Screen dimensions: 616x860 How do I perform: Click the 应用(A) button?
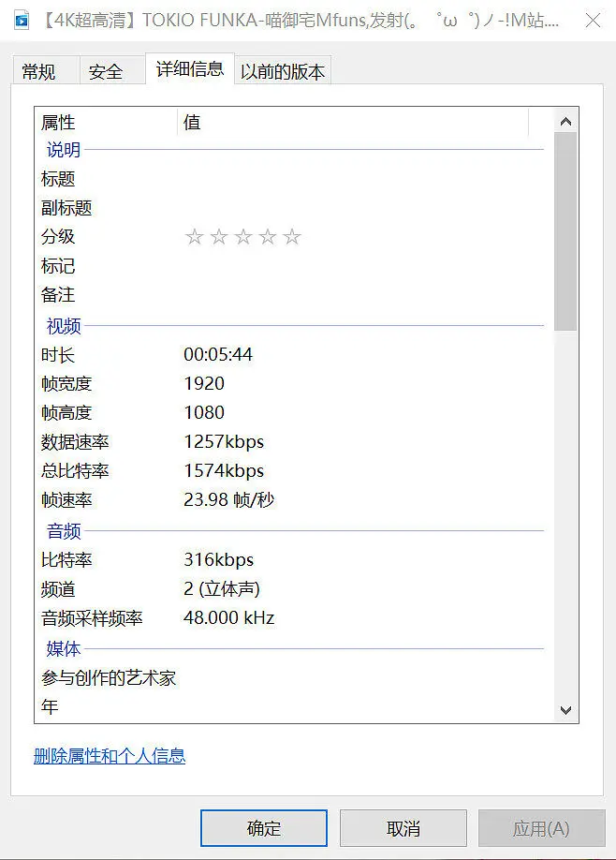(x=541, y=828)
